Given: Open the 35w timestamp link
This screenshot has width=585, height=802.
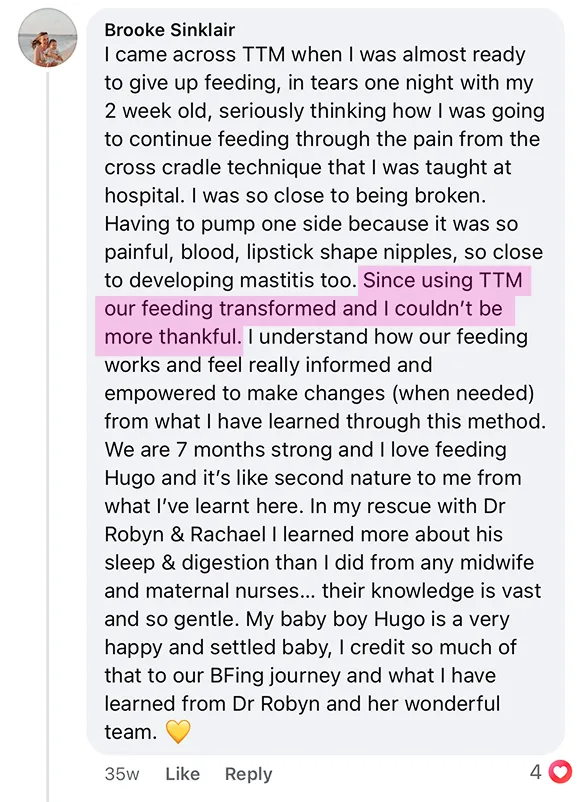Looking at the screenshot, I should point(122,773).
